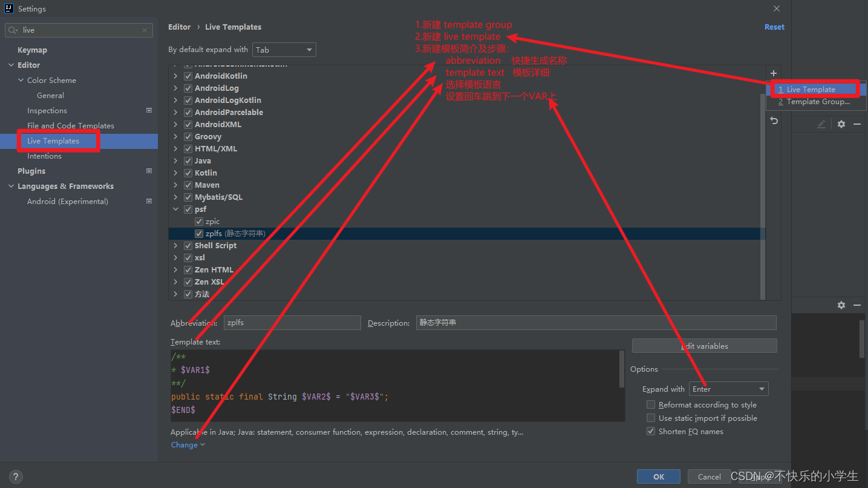Open the Expand with Enter dropdown
The width and height of the screenshot is (868, 488).
[x=728, y=389]
